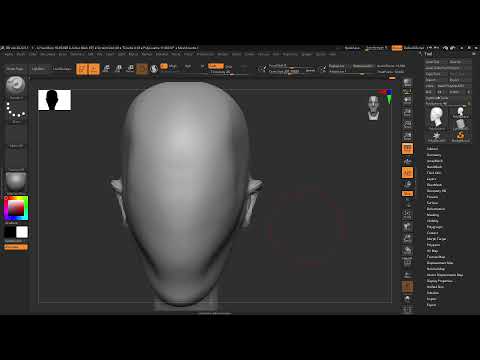Open the Zplugin menu

307,54
